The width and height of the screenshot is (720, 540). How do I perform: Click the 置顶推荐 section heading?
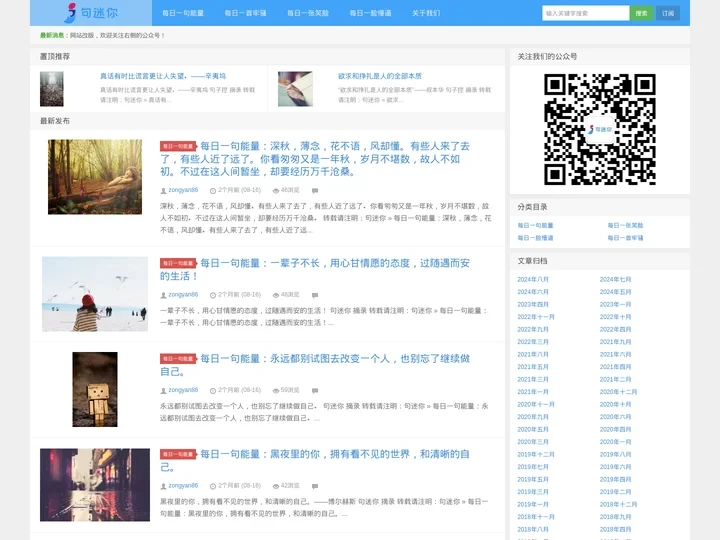pyautogui.click(x=55, y=56)
